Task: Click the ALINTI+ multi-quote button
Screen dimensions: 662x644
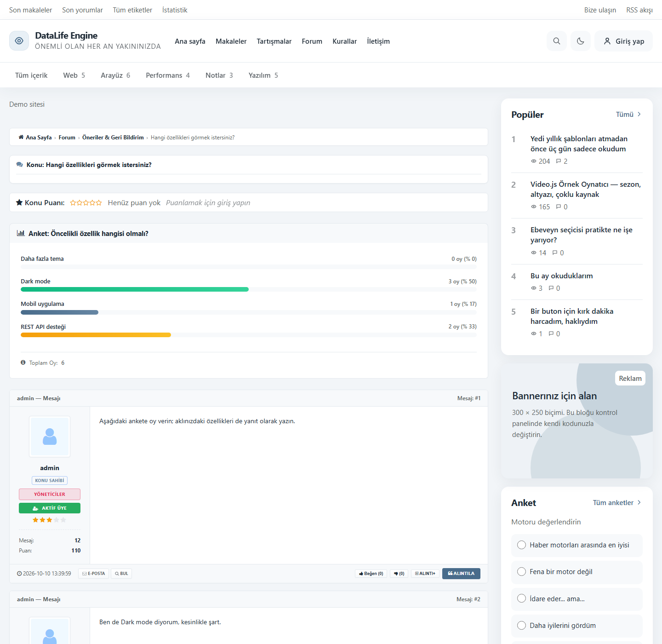Action: (425, 574)
